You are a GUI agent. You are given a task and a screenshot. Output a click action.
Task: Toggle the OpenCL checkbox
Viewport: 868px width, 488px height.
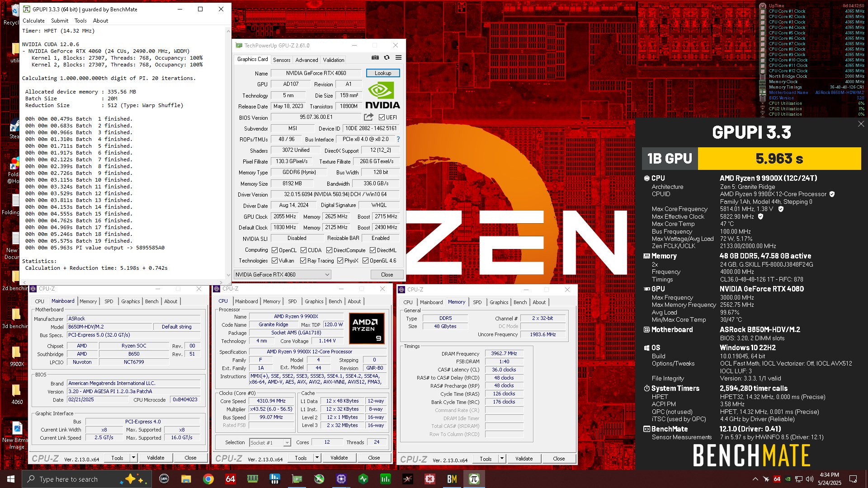(x=274, y=250)
